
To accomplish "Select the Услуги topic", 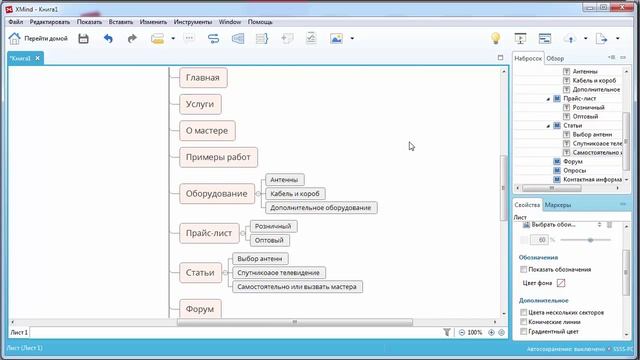I will pyautogui.click(x=200, y=104).
